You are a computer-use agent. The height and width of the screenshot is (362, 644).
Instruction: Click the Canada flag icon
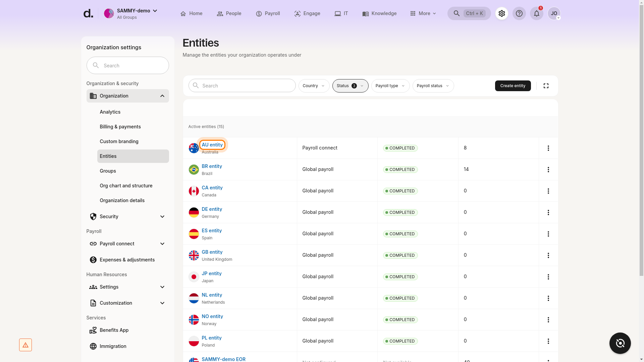pyautogui.click(x=194, y=191)
